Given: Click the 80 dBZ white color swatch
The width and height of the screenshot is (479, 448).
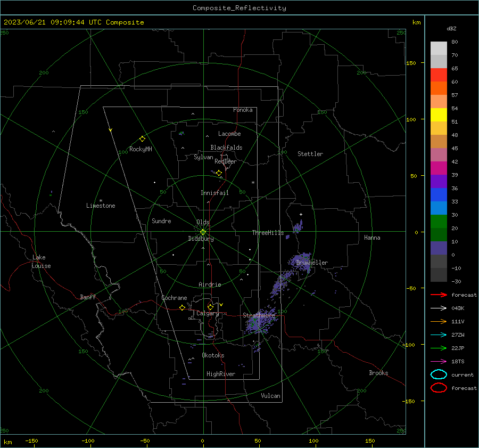Looking at the screenshot, I should coord(439,48).
